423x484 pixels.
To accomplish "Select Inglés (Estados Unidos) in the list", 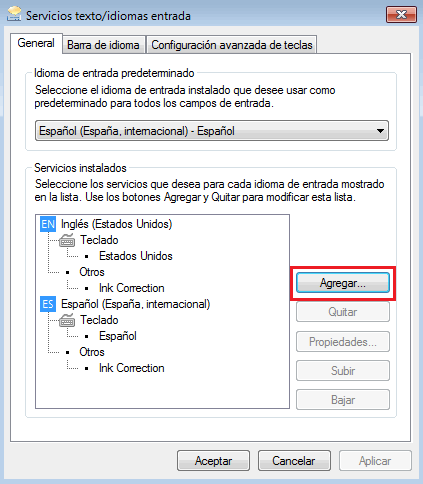I will [x=116, y=224].
